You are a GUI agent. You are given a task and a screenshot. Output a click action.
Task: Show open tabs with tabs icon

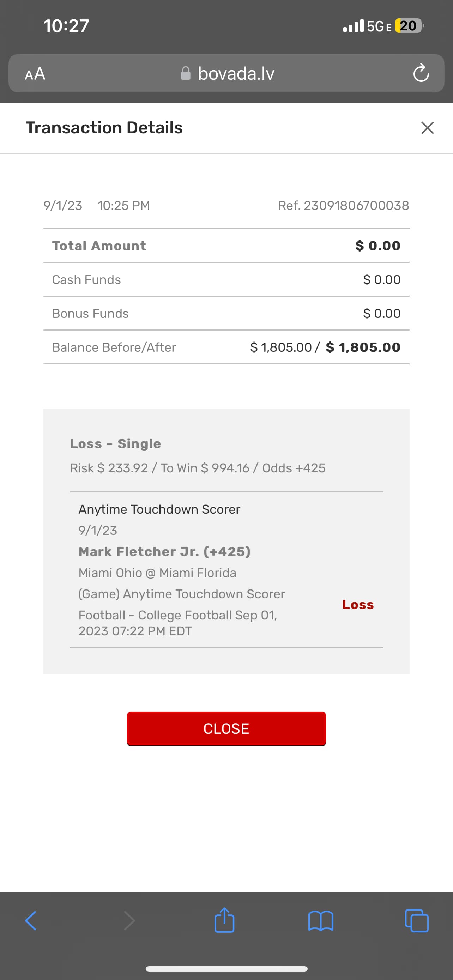(417, 921)
